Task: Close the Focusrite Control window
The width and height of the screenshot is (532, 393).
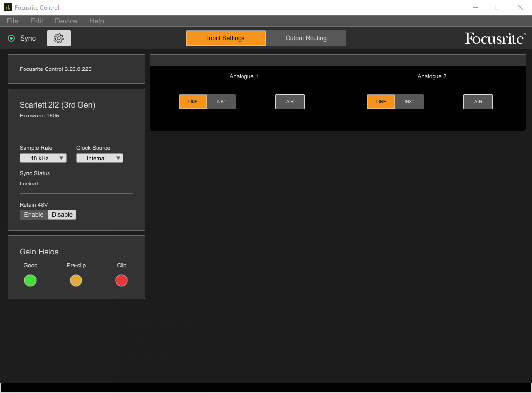Action: tap(520, 7)
